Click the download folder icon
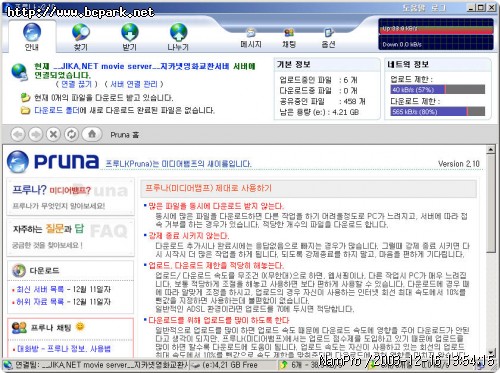This screenshot has width=500, height=373. tap(25, 110)
